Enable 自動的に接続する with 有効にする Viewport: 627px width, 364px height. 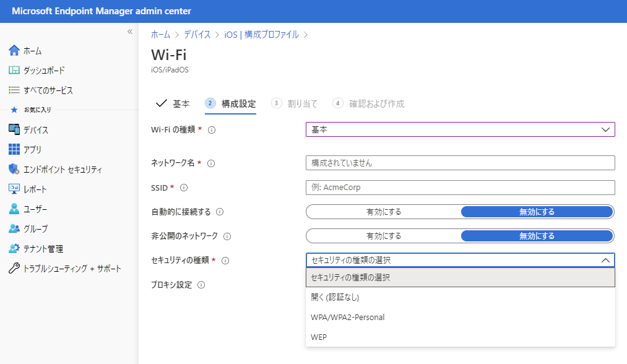coord(384,212)
